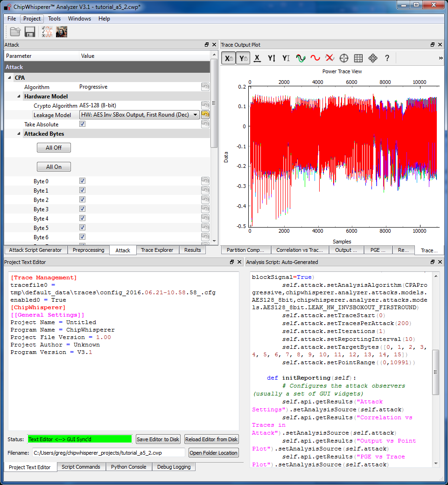Click the save project floppy disk icon
This screenshot has height=485, width=448.
coord(30,32)
